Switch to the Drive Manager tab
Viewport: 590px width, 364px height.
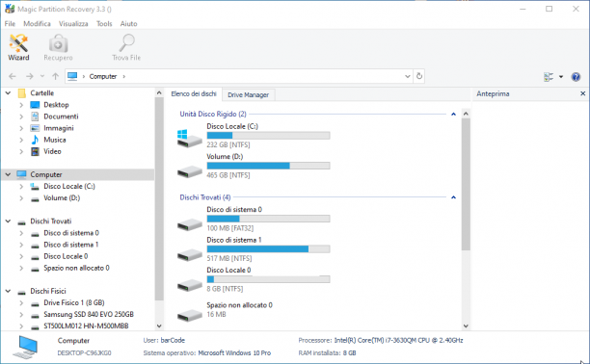coord(249,94)
